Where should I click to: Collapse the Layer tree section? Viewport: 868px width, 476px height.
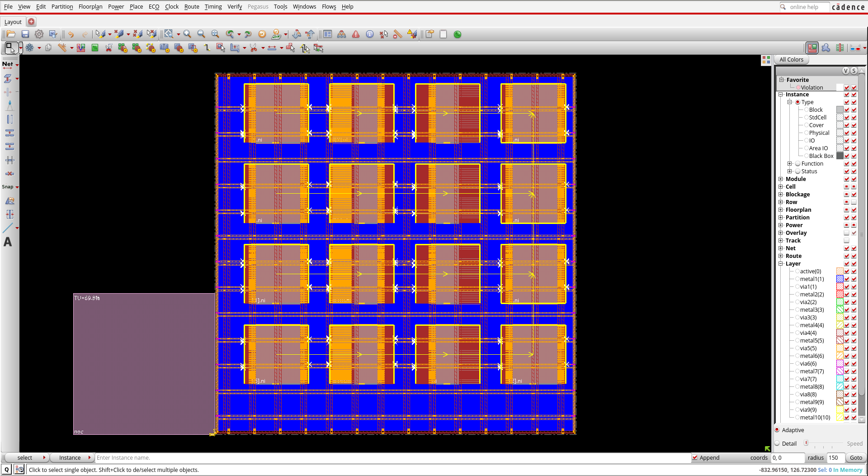click(781, 264)
